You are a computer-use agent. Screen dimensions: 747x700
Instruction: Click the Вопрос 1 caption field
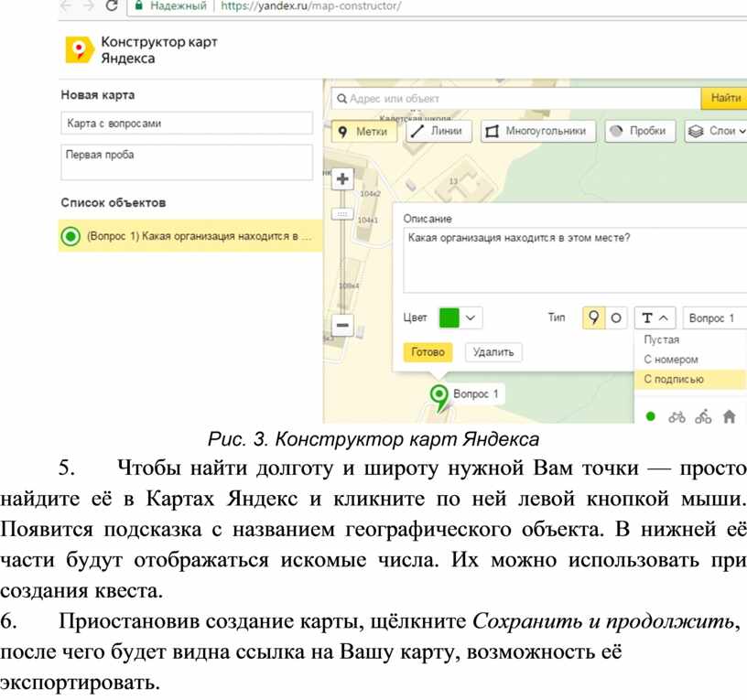(x=715, y=318)
